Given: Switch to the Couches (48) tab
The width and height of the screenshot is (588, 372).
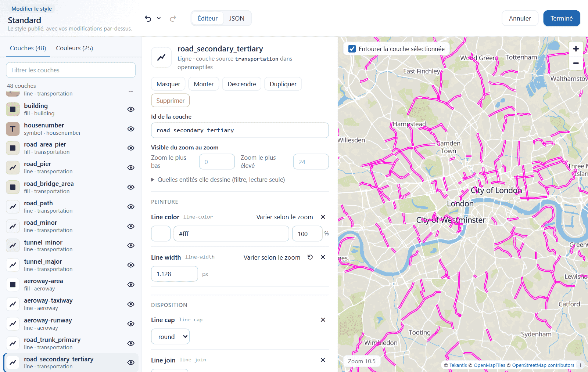Looking at the screenshot, I should click(x=28, y=48).
